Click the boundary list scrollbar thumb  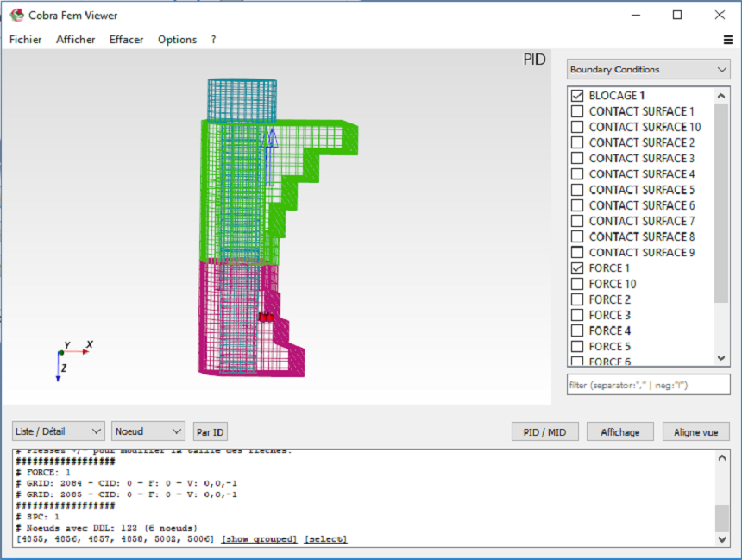click(721, 203)
